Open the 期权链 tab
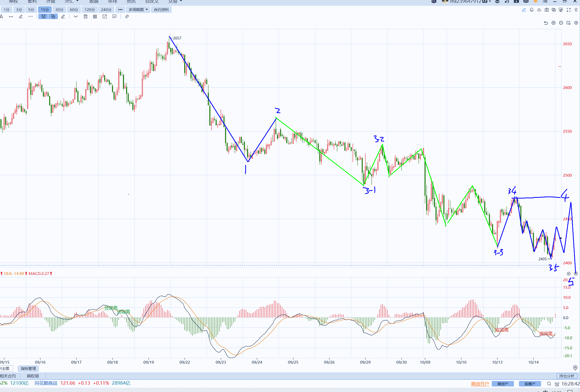This screenshot has width=580, height=392. coord(33,376)
